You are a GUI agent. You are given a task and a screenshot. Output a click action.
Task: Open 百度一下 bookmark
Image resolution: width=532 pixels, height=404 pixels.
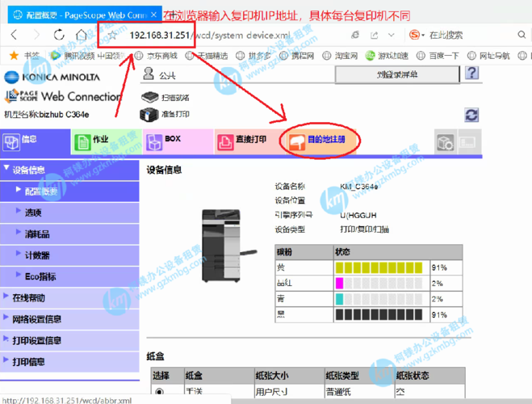click(438, 56)
